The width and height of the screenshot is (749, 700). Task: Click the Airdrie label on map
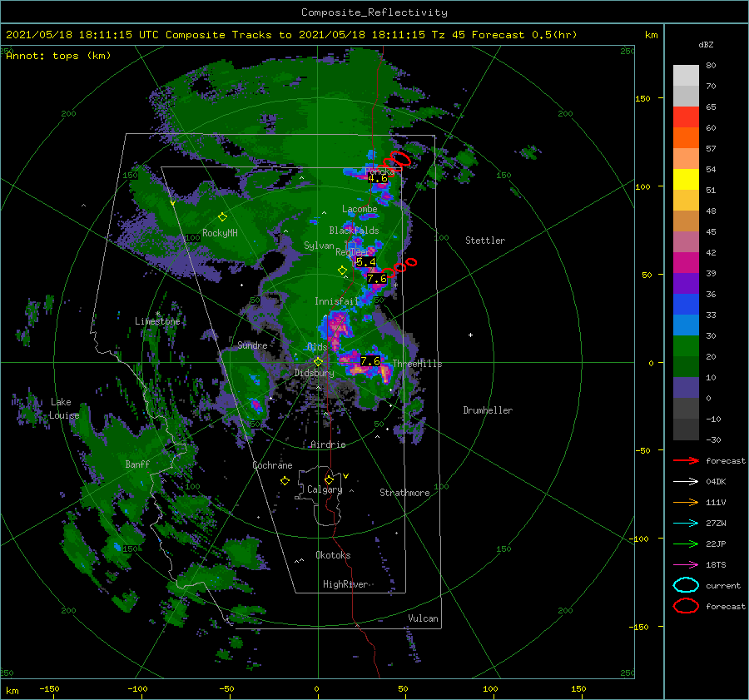(x=328, y=444)
